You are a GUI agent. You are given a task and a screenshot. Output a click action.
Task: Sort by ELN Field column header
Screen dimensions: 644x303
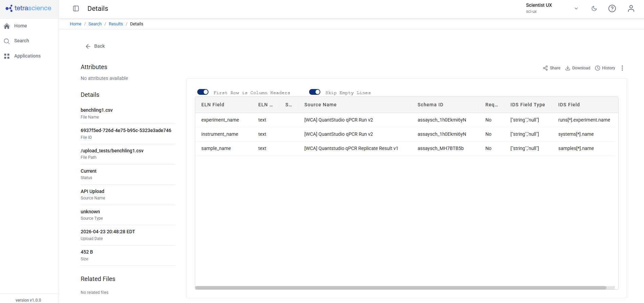[x=213, y=105]
